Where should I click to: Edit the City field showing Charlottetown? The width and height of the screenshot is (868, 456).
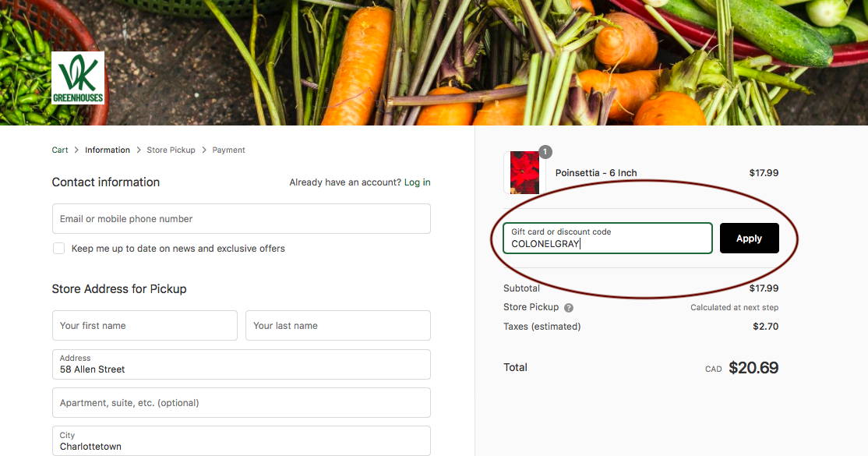click(x=242, y=441)
